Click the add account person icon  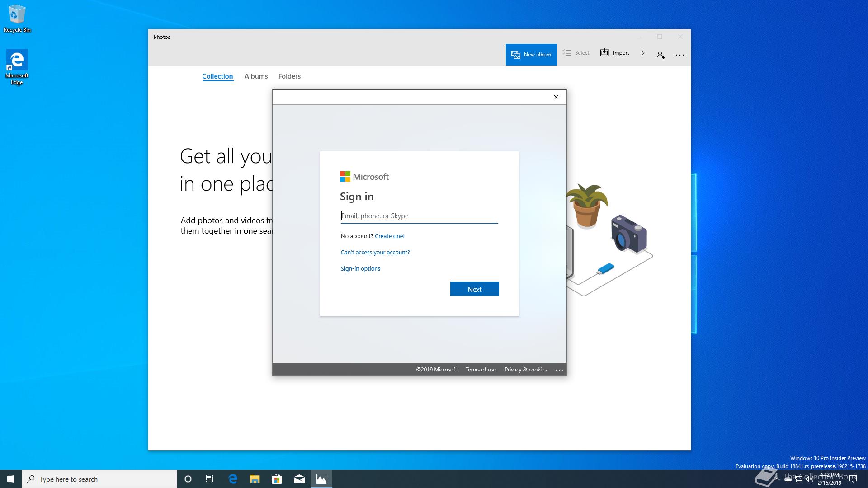[x=660, y=55]
